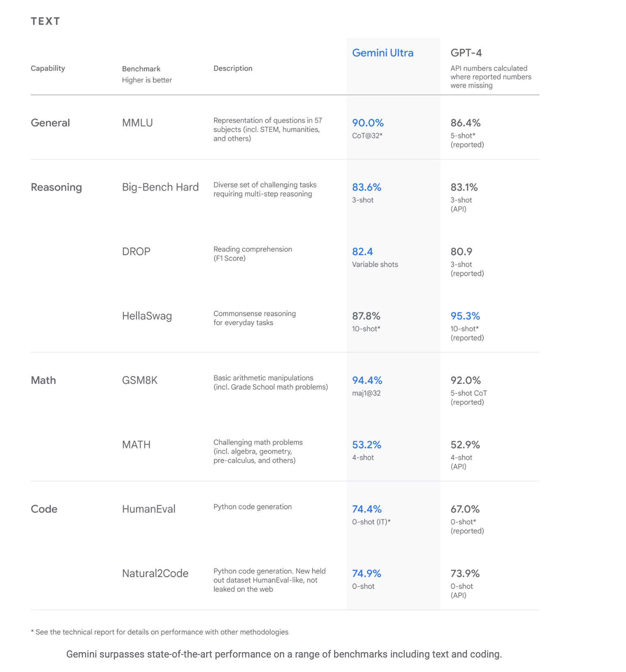
Task: Click the GPT-4 column header
Action: pos(466,53)
